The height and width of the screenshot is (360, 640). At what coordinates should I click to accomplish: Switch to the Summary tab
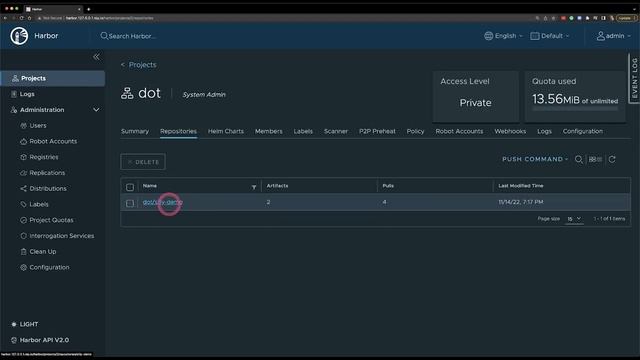pyautogui.click(x=135, y=131)
